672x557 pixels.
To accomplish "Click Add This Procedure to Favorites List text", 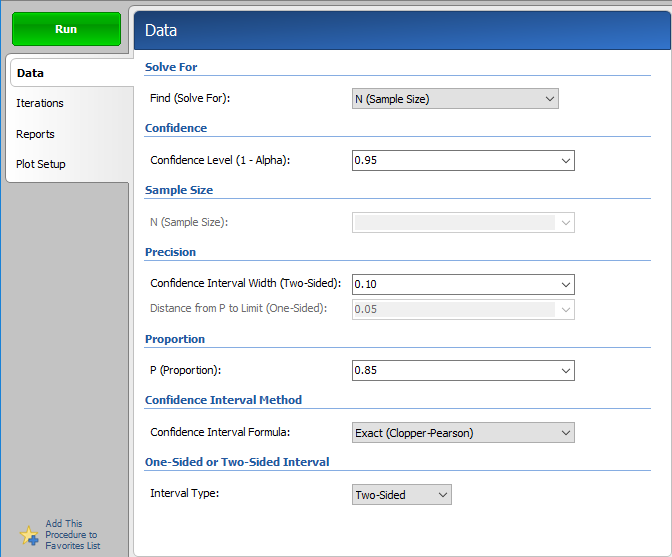I will 73,535.
